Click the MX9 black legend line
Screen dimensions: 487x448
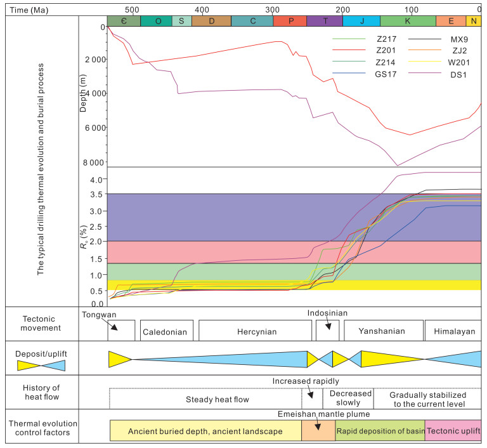(424, 38)
